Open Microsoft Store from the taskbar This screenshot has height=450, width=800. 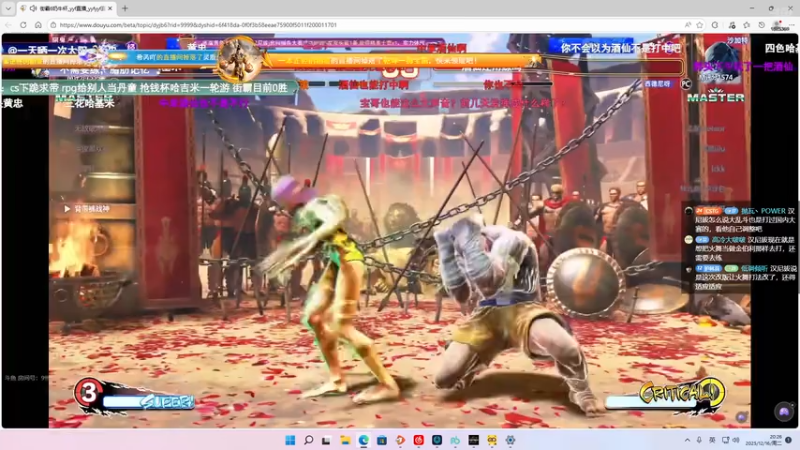click(382, 440)
